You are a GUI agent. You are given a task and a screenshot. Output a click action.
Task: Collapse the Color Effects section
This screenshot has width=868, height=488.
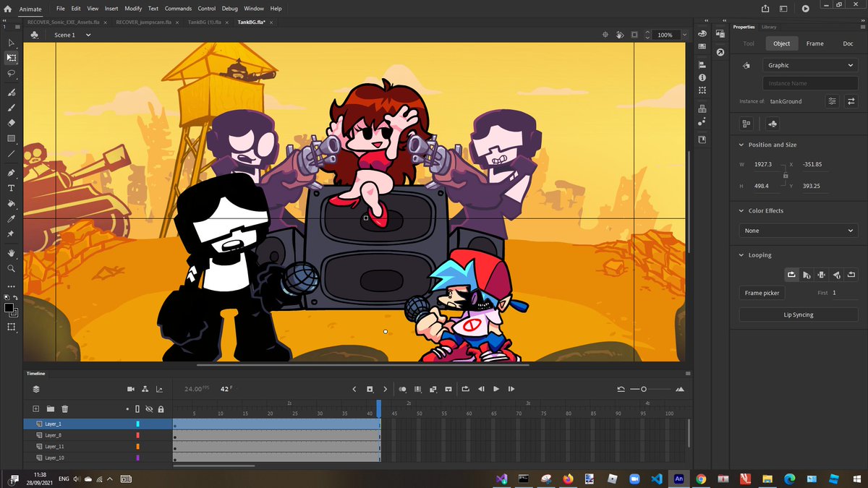[x=741, y=210]
